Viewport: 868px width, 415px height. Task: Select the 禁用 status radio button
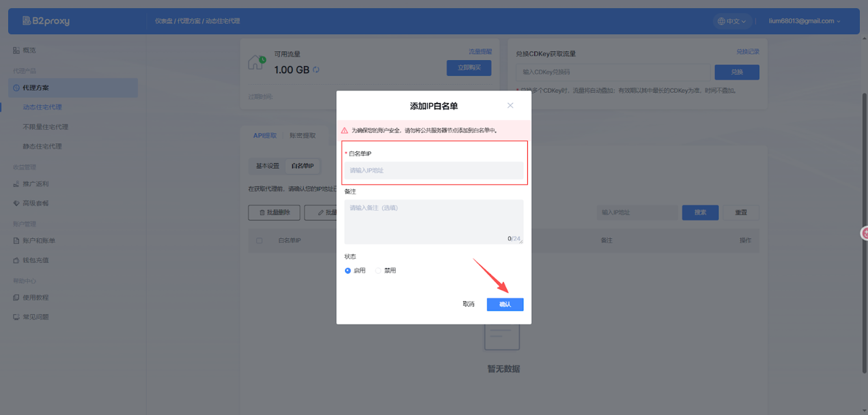coord(378,271)
